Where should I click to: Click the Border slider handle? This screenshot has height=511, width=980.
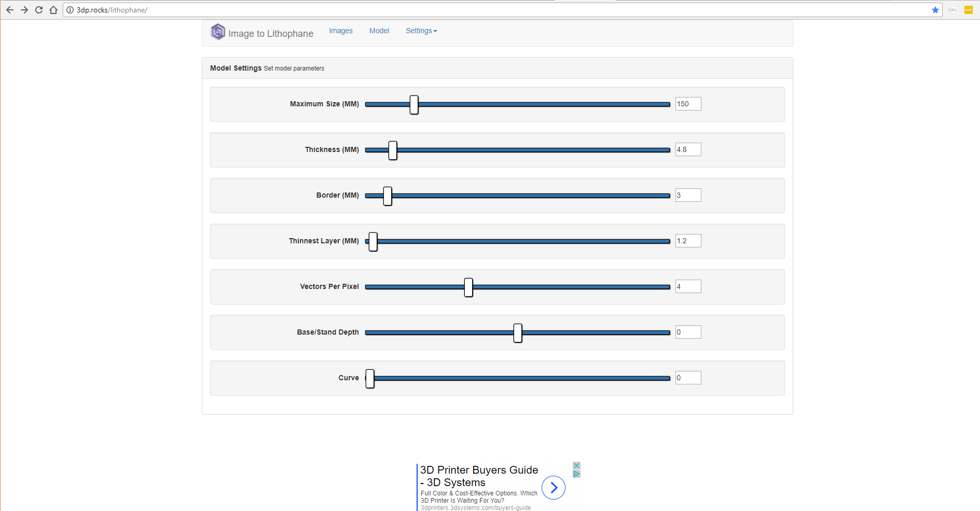coord(388,196)
